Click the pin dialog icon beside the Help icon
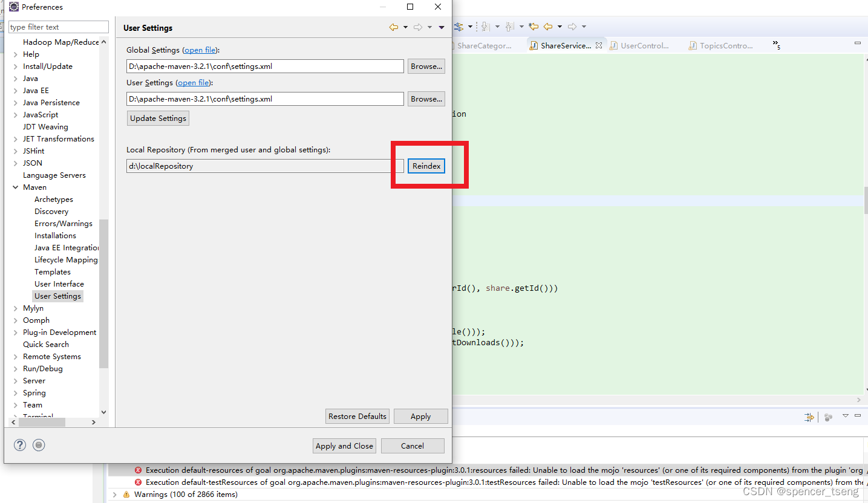The width and height of the screenshot is (868, 503). point(38,445)
